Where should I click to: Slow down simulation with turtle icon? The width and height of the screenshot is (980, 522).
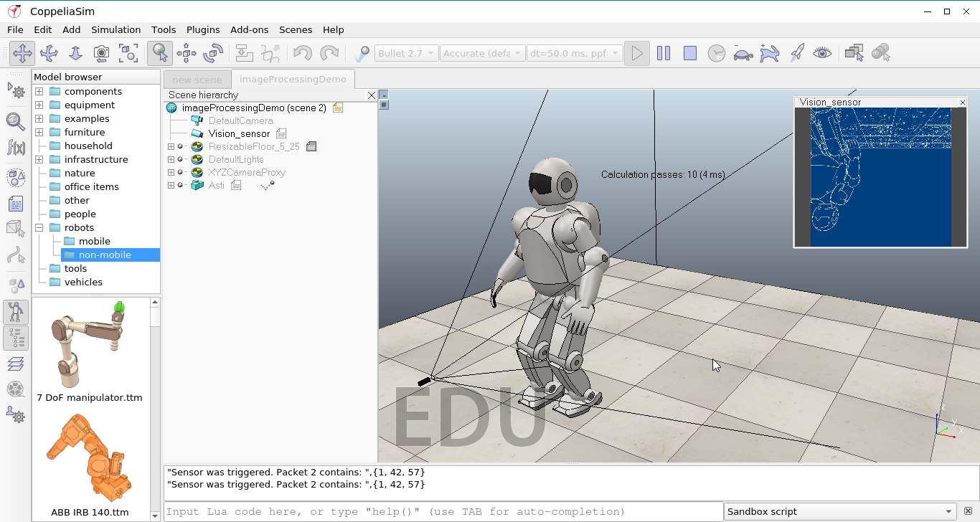pyautogui.click(x=743, y=53)
